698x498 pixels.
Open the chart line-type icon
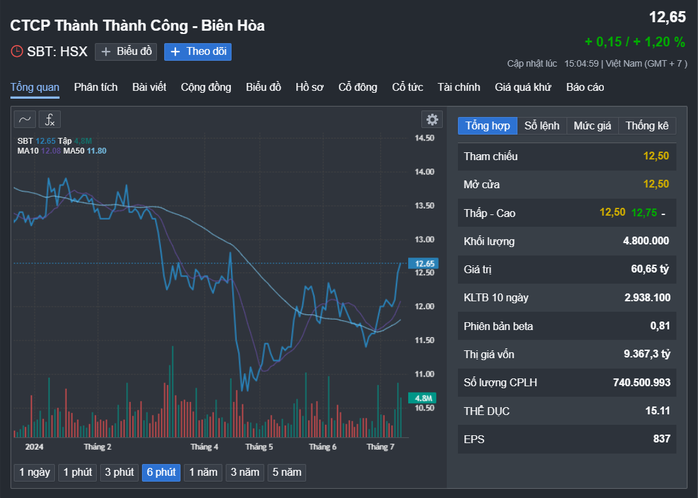coord(25,119)
